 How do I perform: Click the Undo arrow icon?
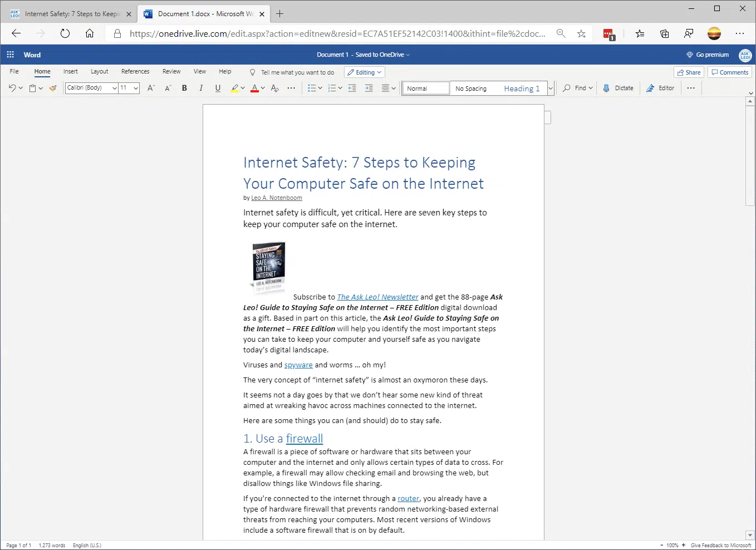point(12,88)
